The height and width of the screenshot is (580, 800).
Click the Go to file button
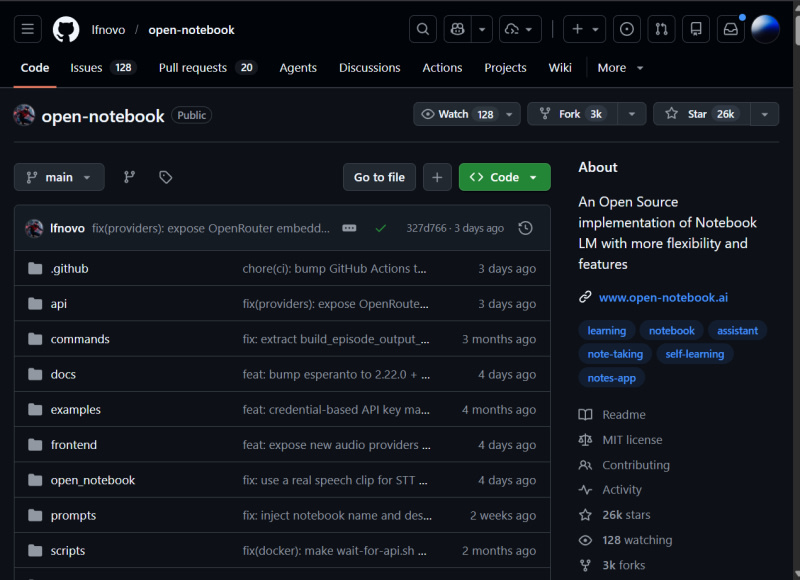379,177
